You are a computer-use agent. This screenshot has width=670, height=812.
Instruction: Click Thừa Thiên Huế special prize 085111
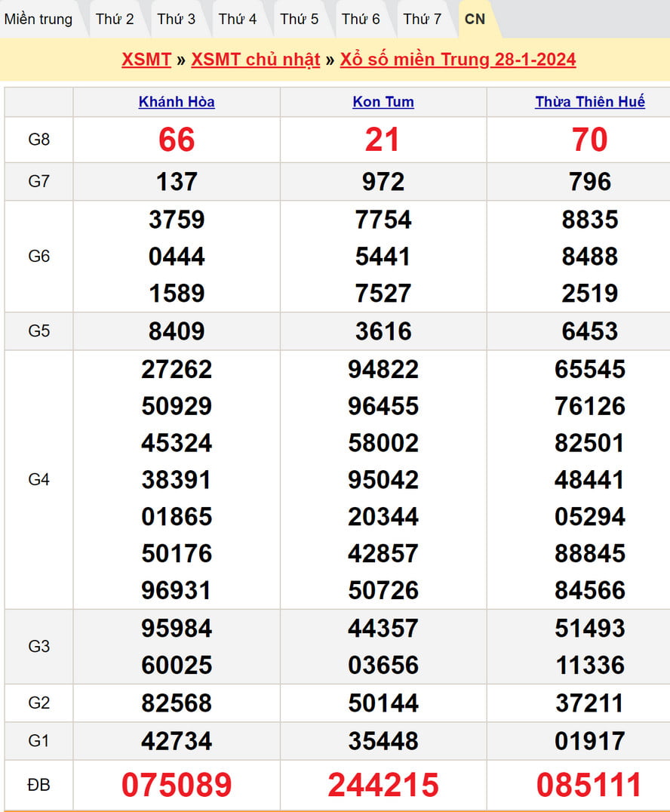point(590,785)
